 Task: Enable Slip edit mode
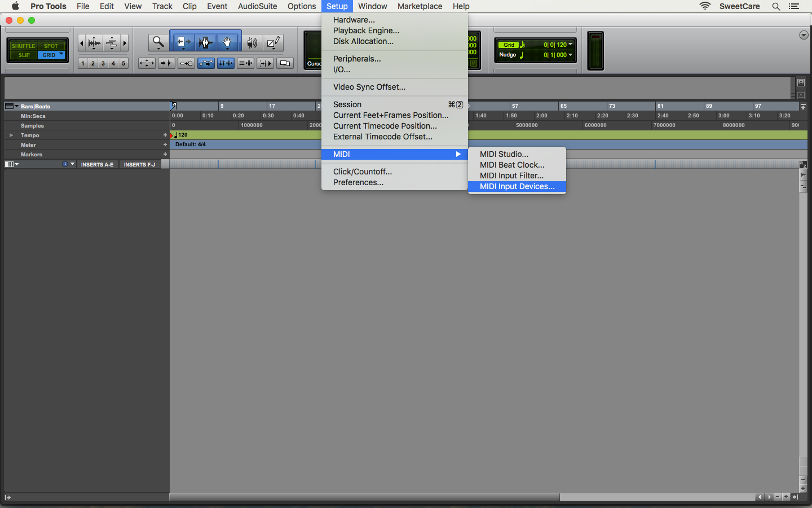[24, 55]
